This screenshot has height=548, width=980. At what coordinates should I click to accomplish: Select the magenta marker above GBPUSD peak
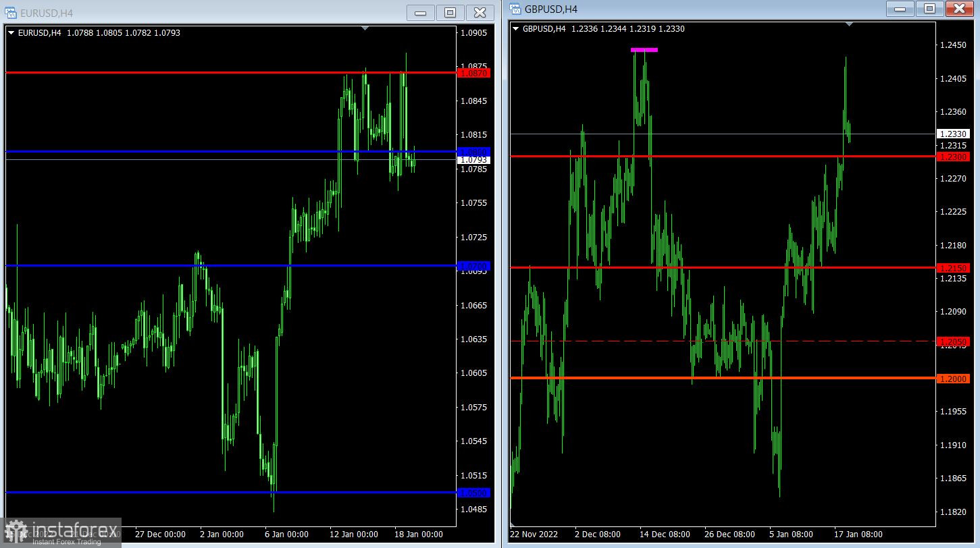644,49
